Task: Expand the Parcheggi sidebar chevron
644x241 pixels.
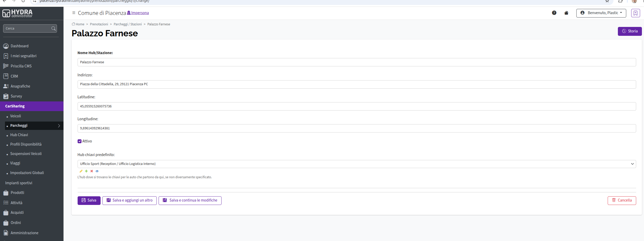Action: pyautogui.click(x=59, y=126)
